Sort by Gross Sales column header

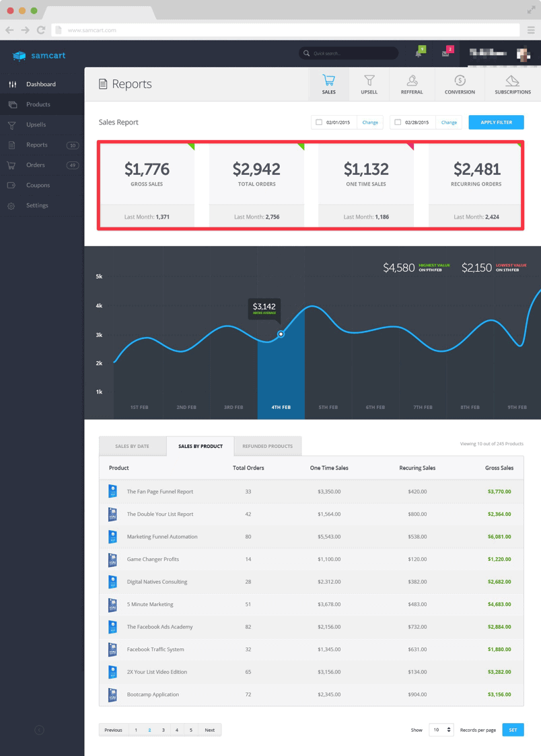tap(499, 467)
